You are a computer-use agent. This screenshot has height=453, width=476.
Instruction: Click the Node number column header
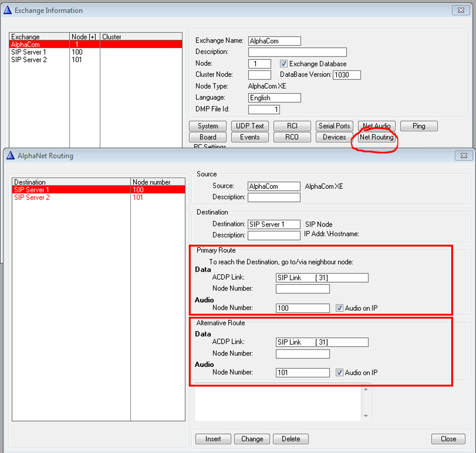[x=158, y=182]
